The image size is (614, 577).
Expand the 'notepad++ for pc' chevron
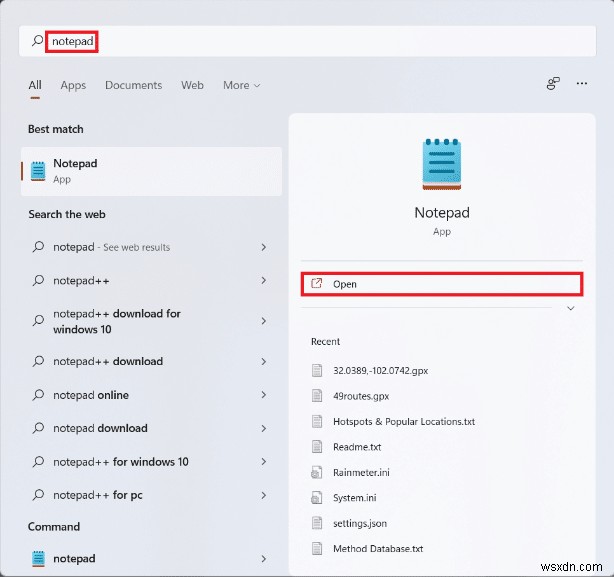click(x=264, y=495)
